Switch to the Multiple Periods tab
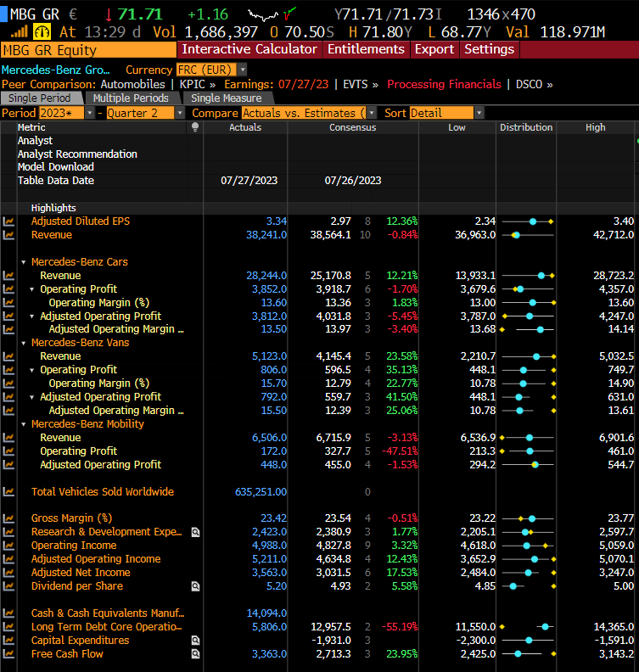Image resolution: width=639 pixels, height=672 pixels. point(131,98)
